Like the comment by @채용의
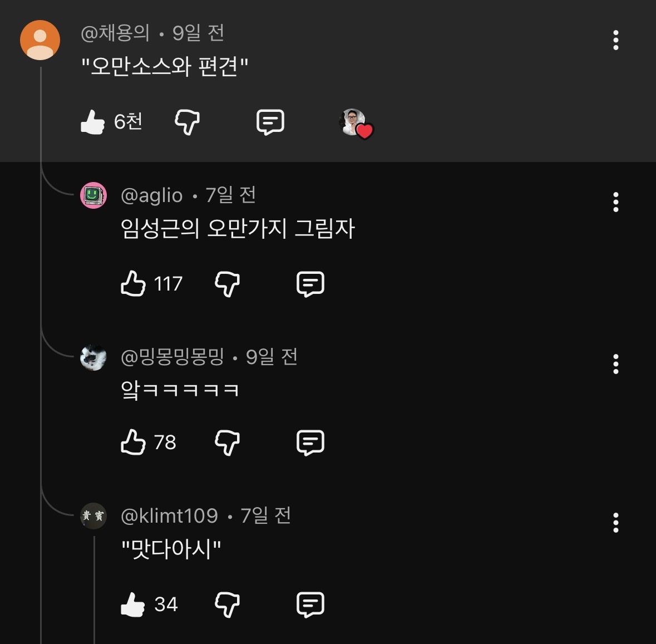This screenshot has height=644, width=656. tap(93, 121)
